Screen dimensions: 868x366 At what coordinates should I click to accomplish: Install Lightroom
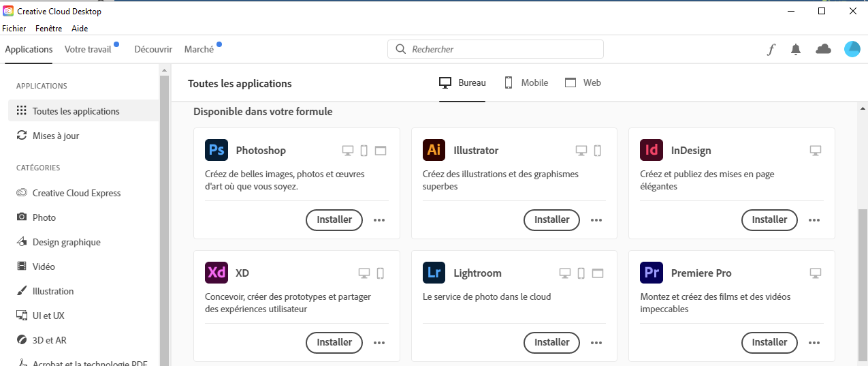pos(551,343)
